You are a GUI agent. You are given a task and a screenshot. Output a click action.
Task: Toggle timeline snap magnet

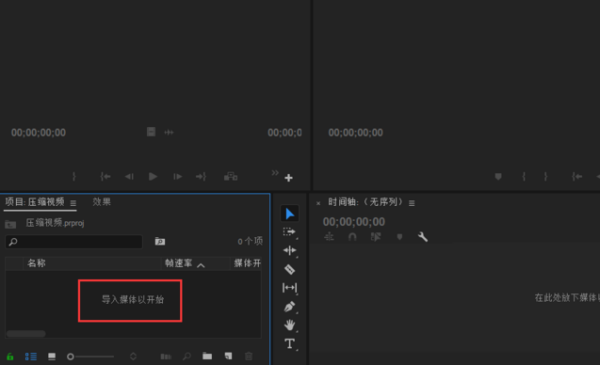click(352, 237)
